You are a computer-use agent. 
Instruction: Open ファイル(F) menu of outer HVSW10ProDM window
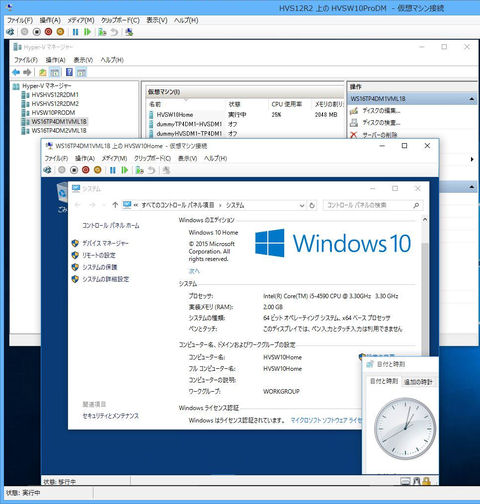[20, 20]
